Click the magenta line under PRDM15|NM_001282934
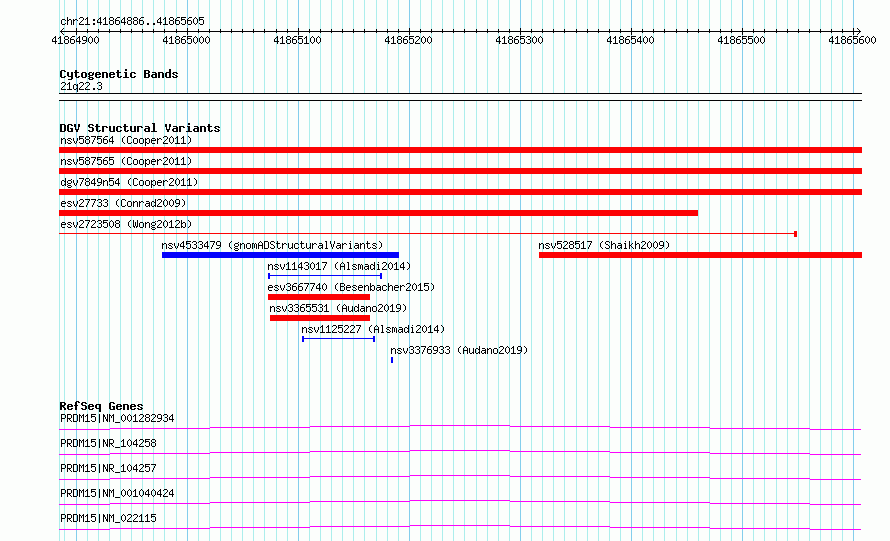 pos(460,427)
